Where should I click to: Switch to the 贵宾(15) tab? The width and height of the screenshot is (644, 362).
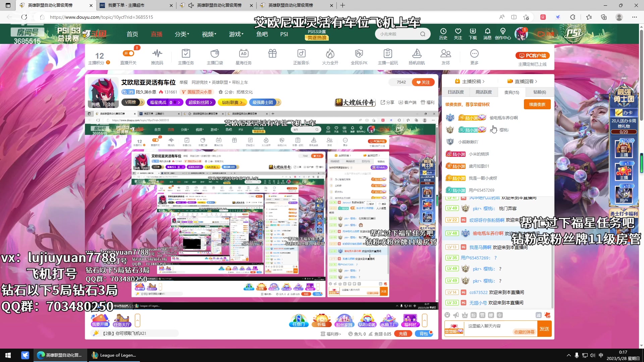[x=512, y=92]
